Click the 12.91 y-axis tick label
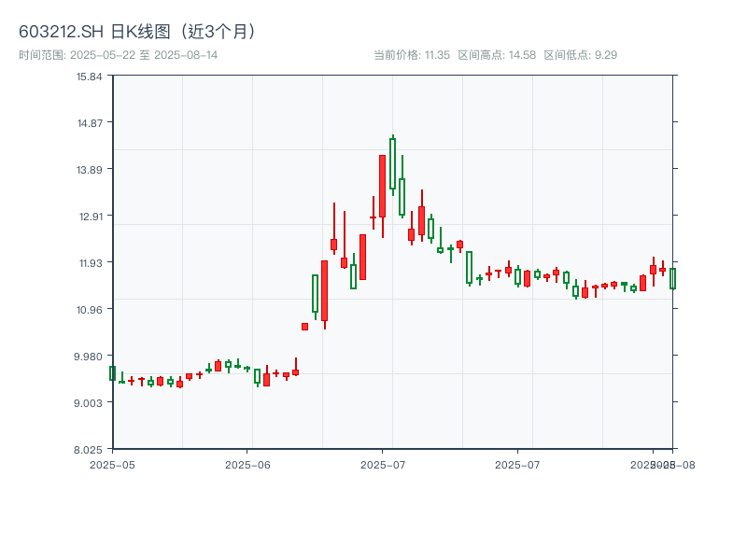 [90, 216]
